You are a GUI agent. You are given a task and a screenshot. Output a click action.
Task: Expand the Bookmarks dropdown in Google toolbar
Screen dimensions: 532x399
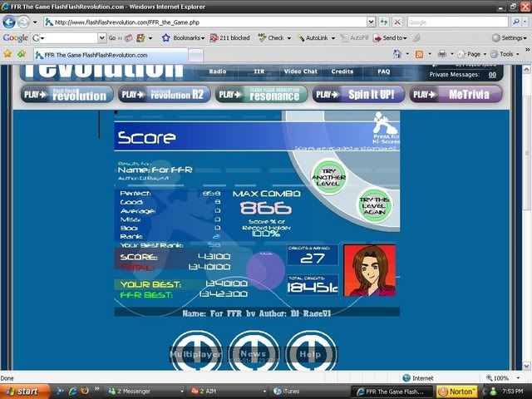click(x=183, y=38)
